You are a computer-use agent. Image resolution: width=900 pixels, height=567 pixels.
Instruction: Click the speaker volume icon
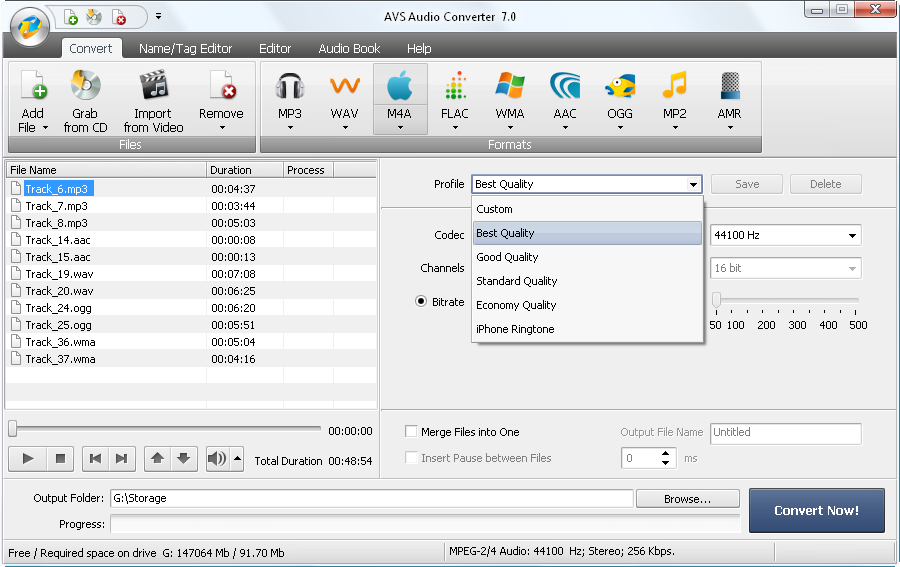point(218,459)
